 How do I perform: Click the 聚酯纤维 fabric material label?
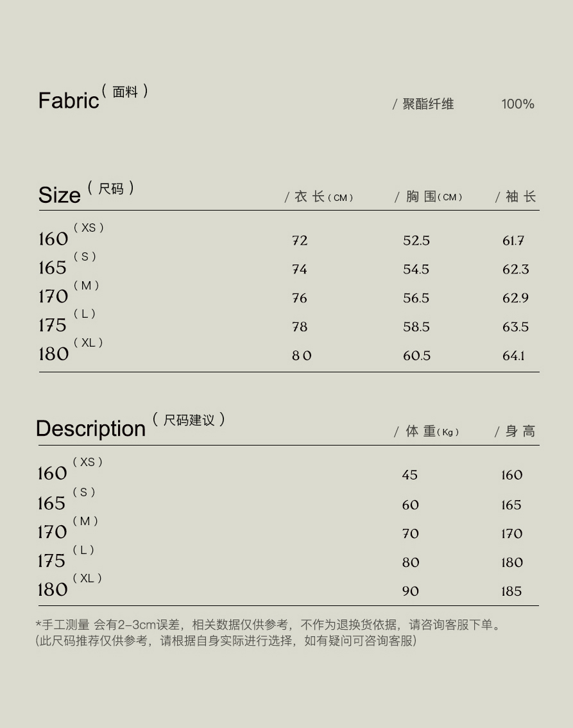(x=427, y=104)
